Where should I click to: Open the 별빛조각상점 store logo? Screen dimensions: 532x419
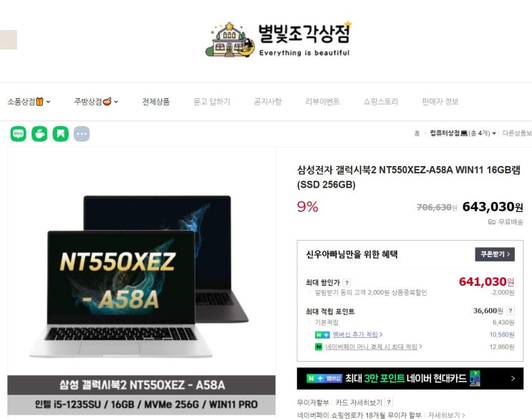click(x=279, y=39)
